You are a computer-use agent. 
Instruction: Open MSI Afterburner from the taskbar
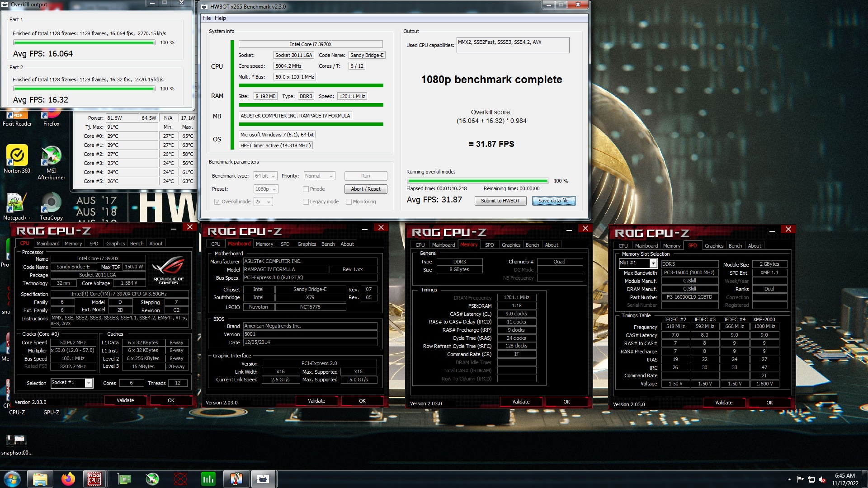pyautogui.click(x=152, y=479)
